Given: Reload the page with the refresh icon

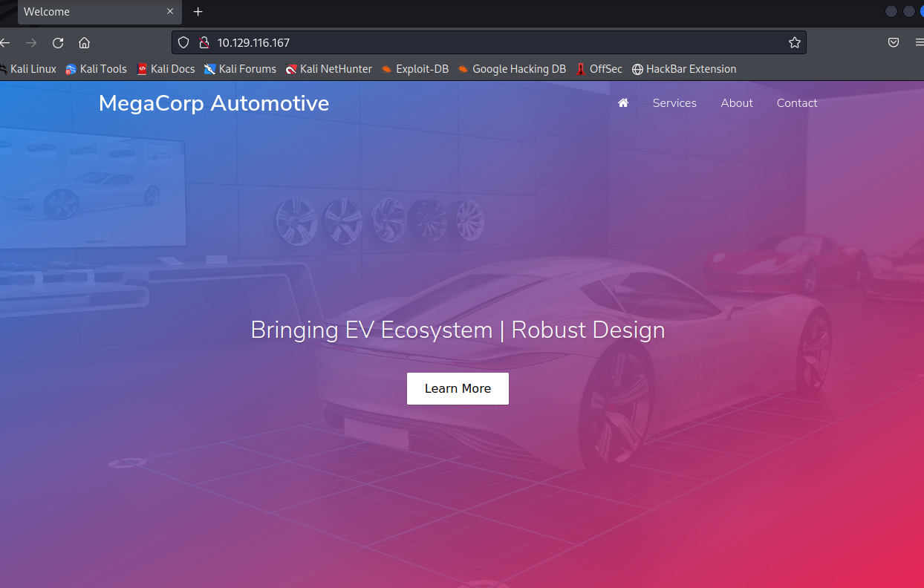Looking at the screenshot, I should pos(58,42).
